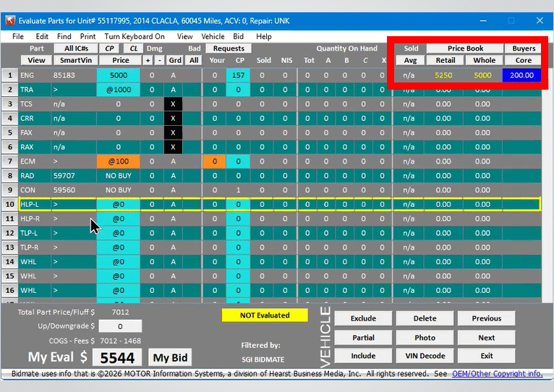Expand the HLP-R row arrow
The image size is (554, 392).
[x=56, y=219]
